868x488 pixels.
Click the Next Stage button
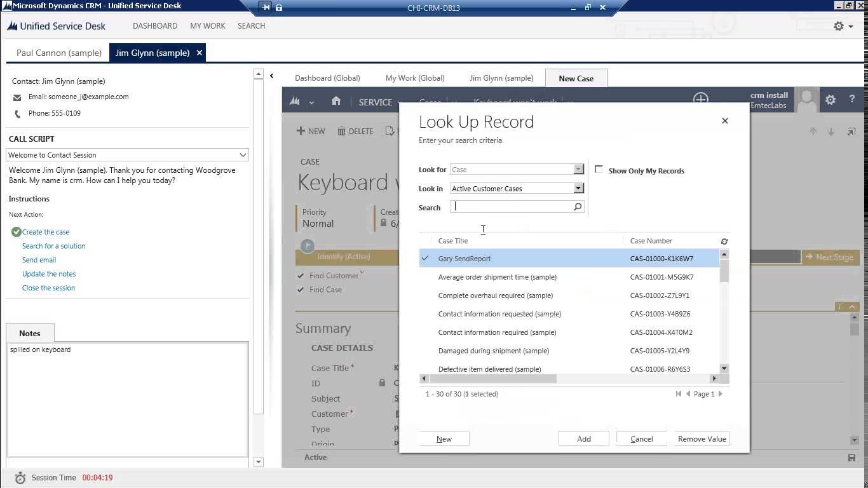(831, 257)
